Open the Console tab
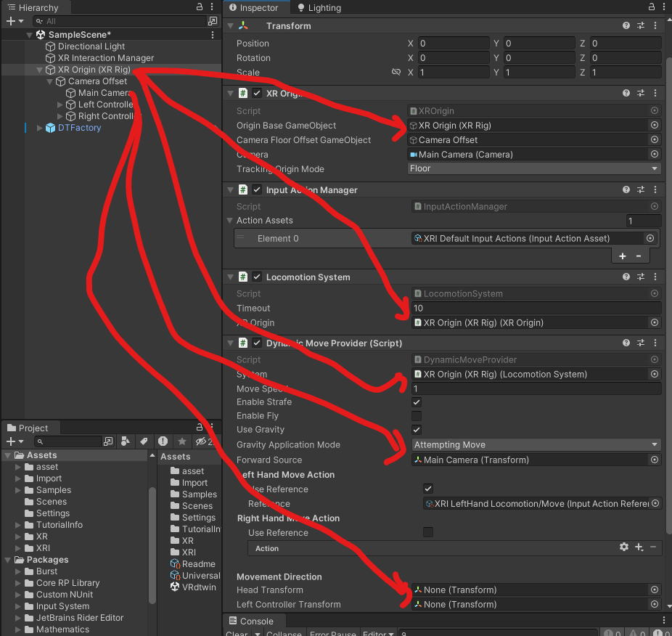This screenshot has width=672, height=636. click(252, 621)
